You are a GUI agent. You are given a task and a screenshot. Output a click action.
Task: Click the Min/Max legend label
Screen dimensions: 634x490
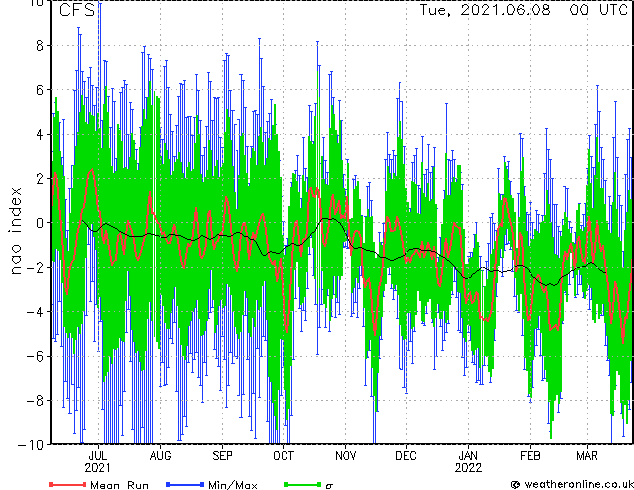pos(232,485)
